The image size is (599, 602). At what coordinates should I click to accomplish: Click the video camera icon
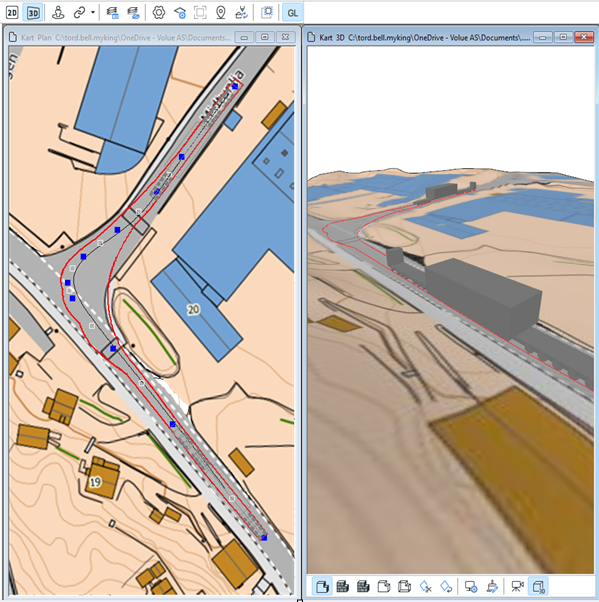517,586
